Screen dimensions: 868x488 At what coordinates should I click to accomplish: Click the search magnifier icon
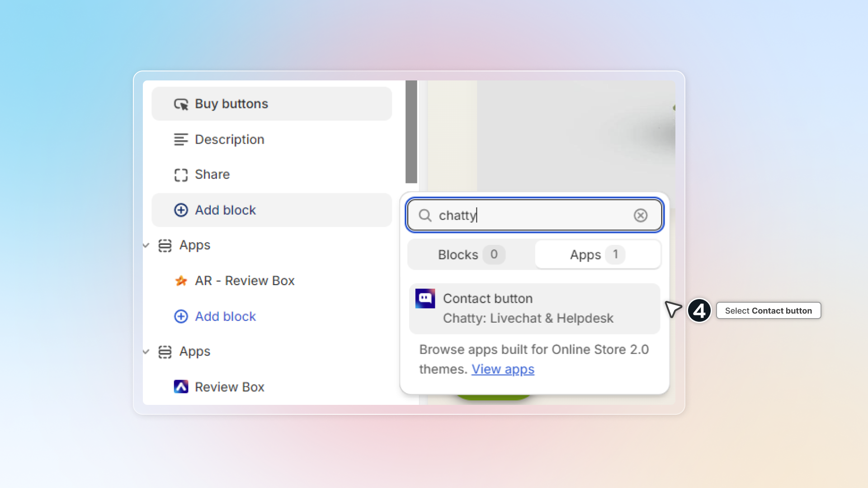click(x=425, y=216)
